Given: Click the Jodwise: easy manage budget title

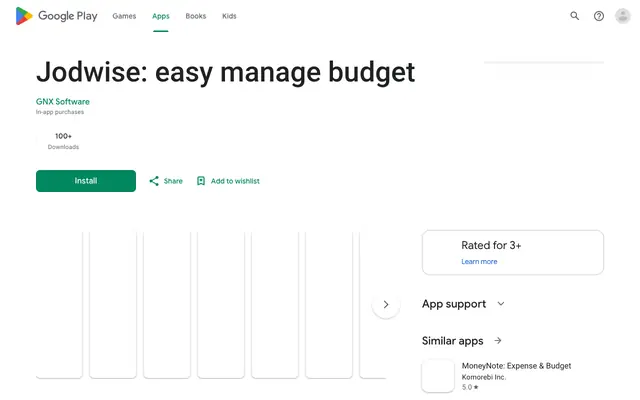Looking at the screenshot, I should pos(225,73).
